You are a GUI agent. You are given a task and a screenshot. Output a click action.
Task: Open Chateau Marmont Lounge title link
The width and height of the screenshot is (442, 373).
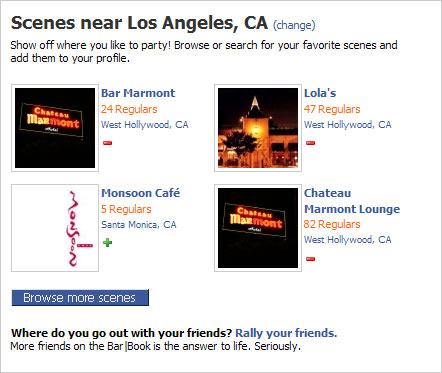point(352,201)
